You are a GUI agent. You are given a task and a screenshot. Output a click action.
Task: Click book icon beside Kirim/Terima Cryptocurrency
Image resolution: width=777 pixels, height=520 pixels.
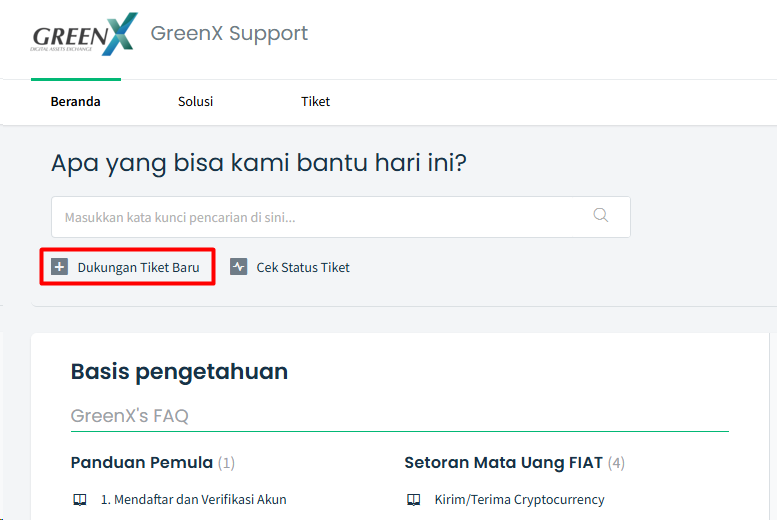point(414,500)
